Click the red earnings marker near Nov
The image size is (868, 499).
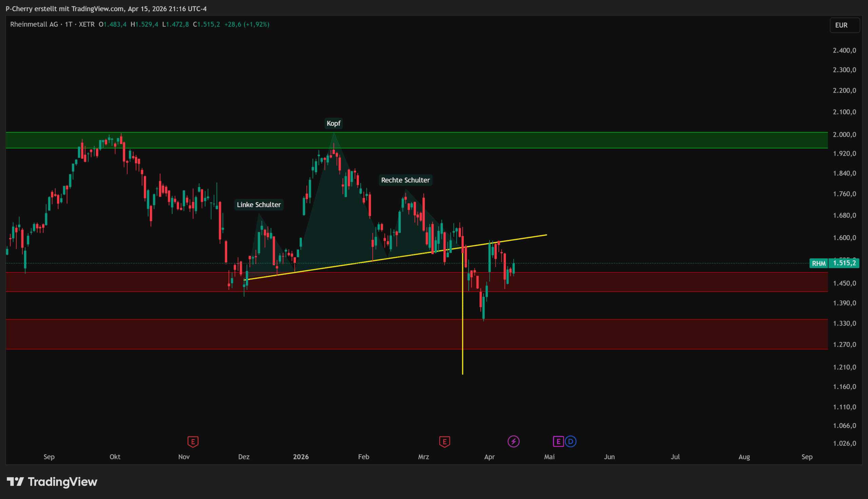point(193,441)
